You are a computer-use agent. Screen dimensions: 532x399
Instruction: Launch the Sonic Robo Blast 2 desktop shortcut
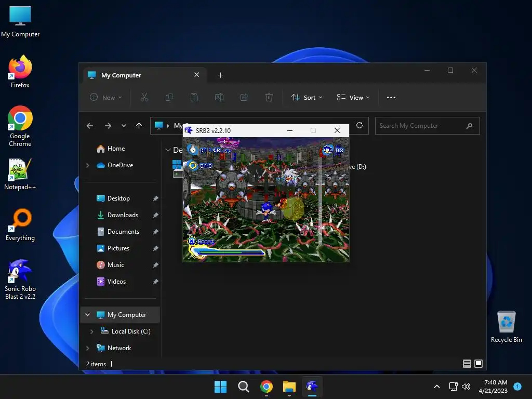pyautogui.click(x=20, y=279)
